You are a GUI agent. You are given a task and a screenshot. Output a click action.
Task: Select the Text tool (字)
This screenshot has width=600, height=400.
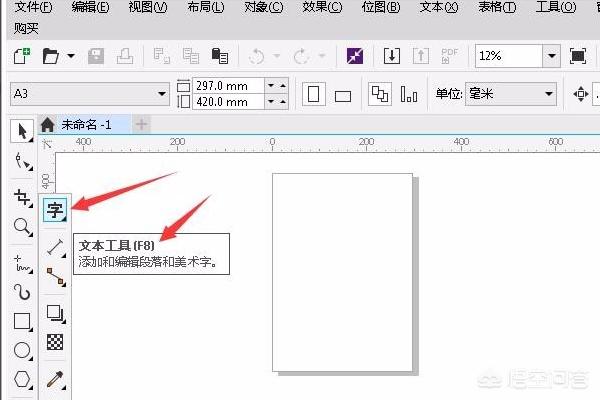(x=54, y=211)
